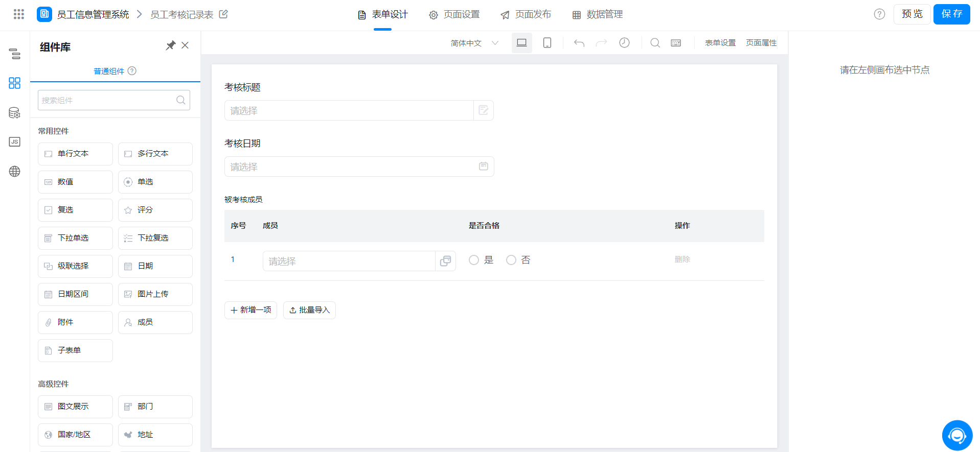Click the 新增一项 button
This screenshot has width=980, height=452.
(x=250, y=310)
